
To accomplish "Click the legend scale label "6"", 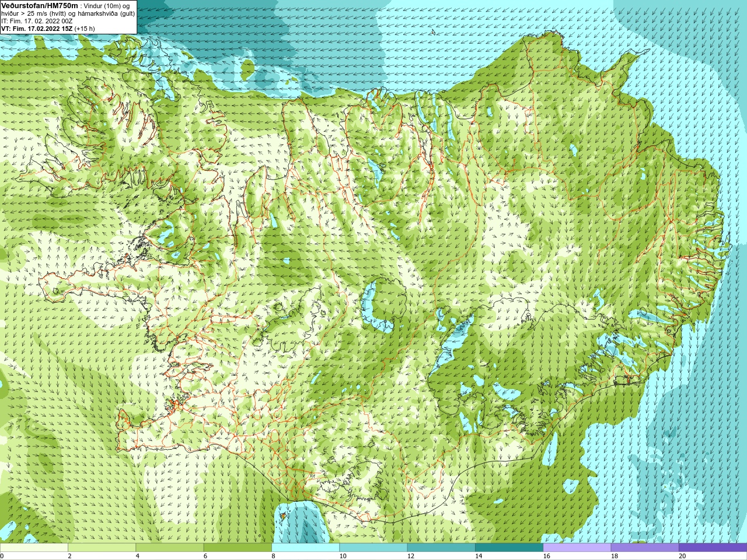I will click(205, 556).
